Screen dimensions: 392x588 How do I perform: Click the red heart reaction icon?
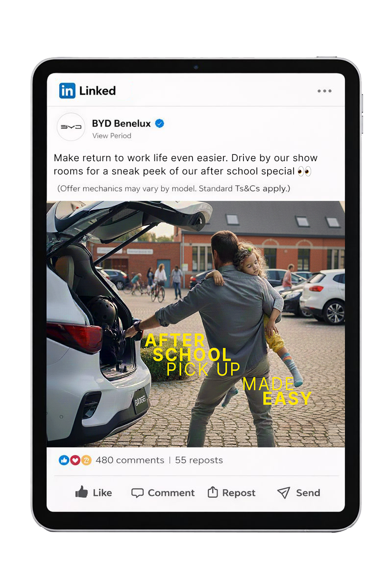click(x=75, y=460)
